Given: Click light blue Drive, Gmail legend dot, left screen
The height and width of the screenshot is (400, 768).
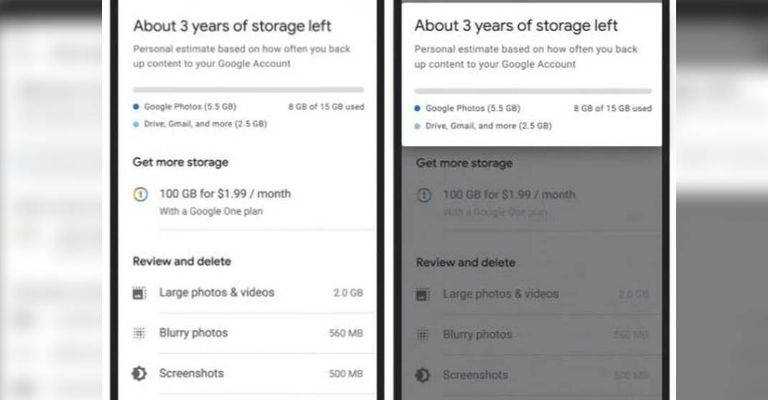Looking at the screenshot, I should (136, 124).
